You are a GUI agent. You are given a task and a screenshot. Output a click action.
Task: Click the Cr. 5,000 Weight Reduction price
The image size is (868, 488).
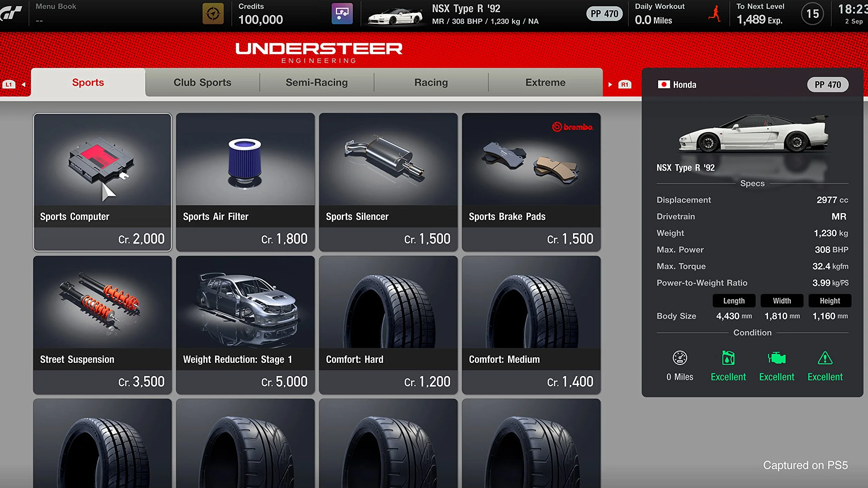[284, 382]
